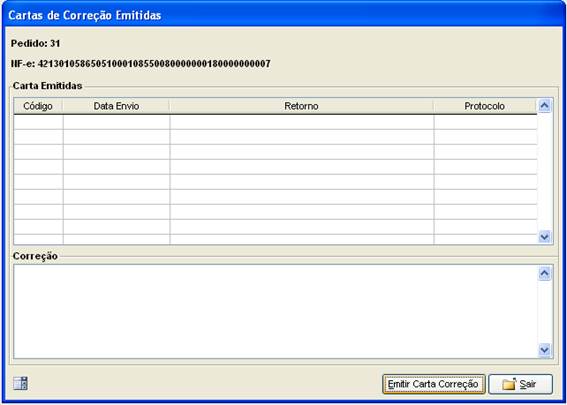Sort by Data Envio column header

(x=116, y=106)
